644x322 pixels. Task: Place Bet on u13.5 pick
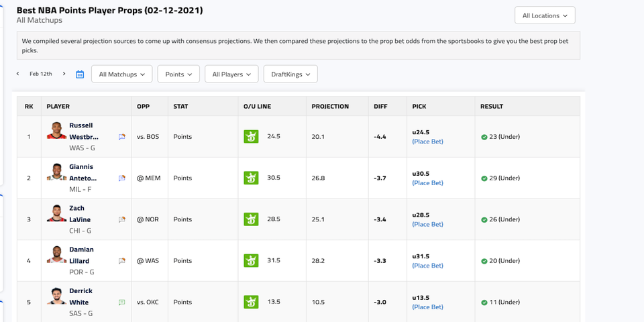[x=427, y=307]
